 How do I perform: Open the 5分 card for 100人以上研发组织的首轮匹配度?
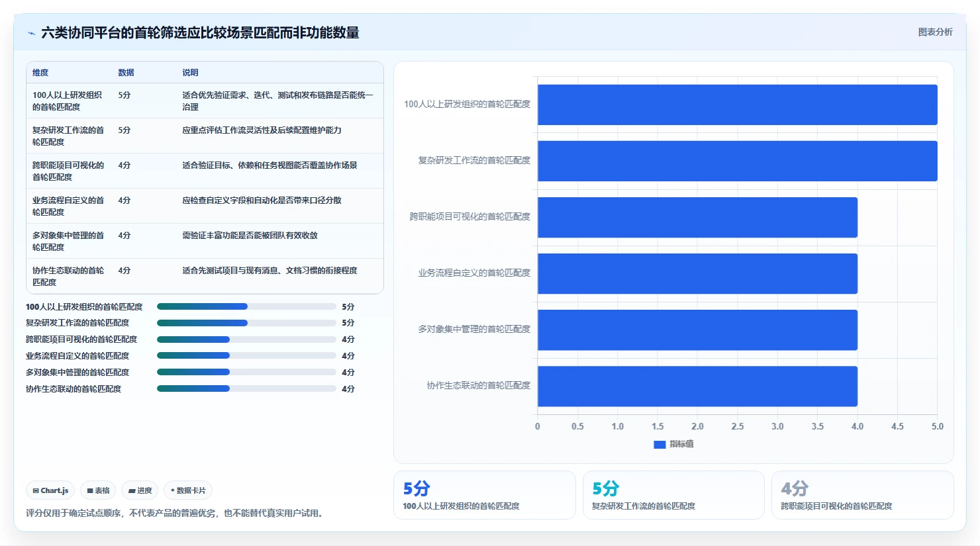coord(485,495)
